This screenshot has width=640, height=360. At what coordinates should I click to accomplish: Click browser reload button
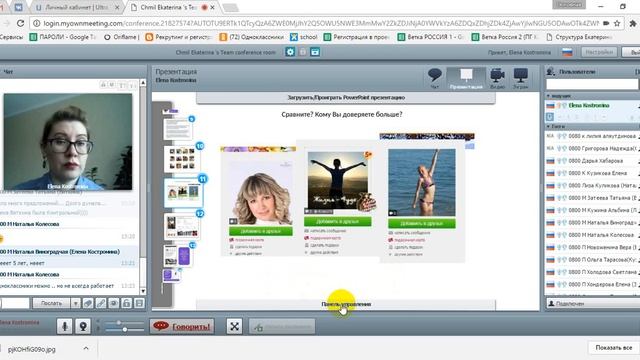tap(20, 23)
